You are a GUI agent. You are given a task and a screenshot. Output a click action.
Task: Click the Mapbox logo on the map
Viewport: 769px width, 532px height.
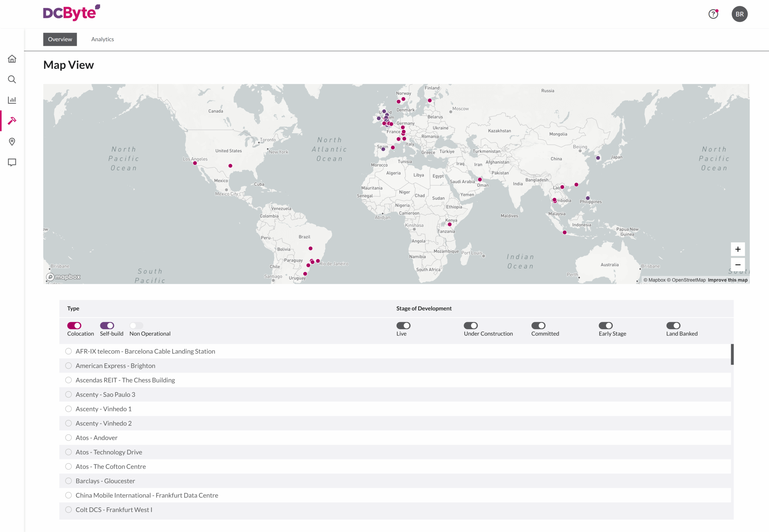point(63,277)
